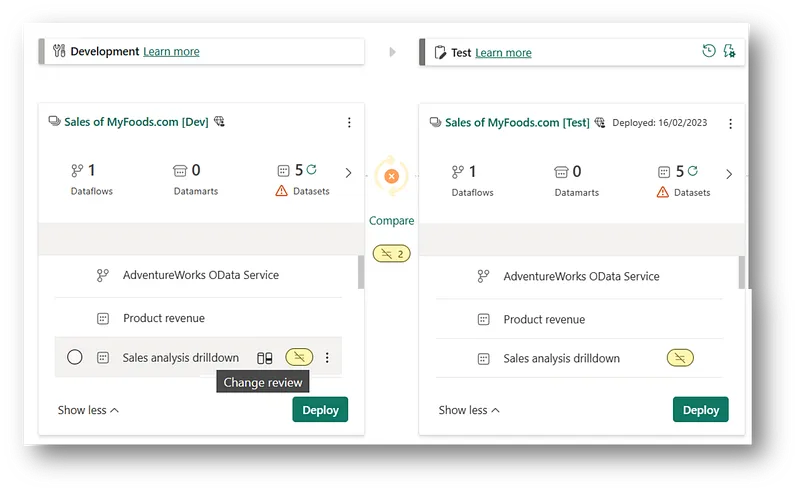Click the Dataflows icon in the Dev card

[77, 170]
